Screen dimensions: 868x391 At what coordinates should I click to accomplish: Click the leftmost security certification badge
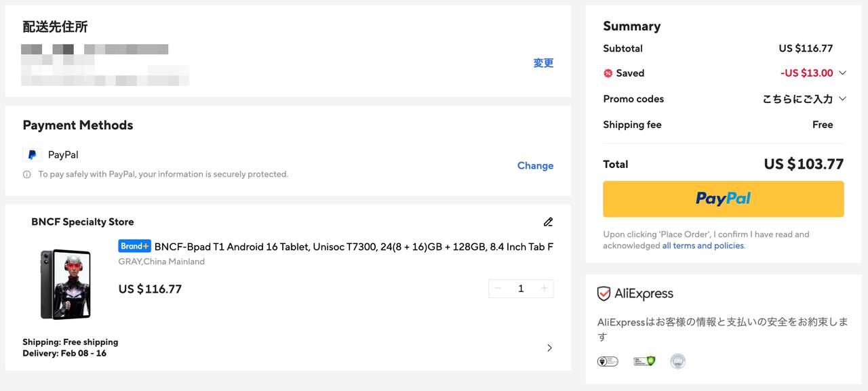pyautogui.click(x=607, y=361)
